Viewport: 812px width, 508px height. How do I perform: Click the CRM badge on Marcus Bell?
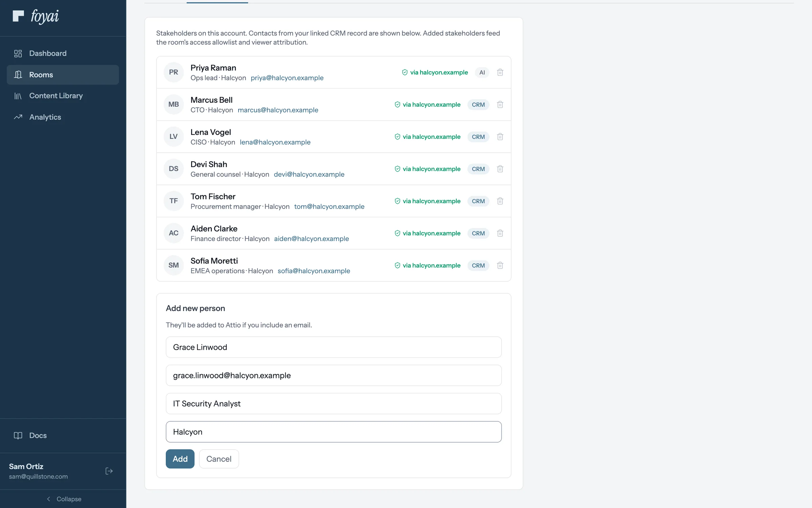point(478,104)
